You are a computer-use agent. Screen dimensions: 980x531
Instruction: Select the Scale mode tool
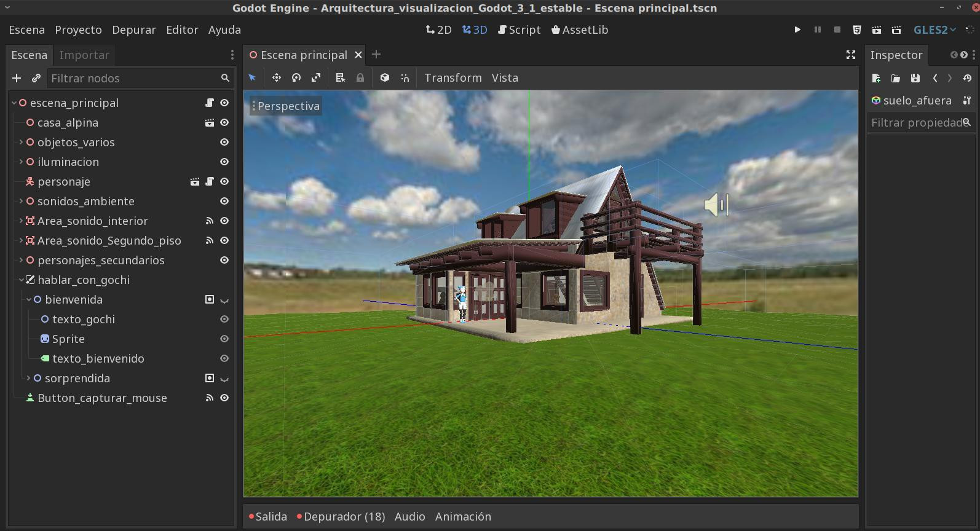coord(316,78)
